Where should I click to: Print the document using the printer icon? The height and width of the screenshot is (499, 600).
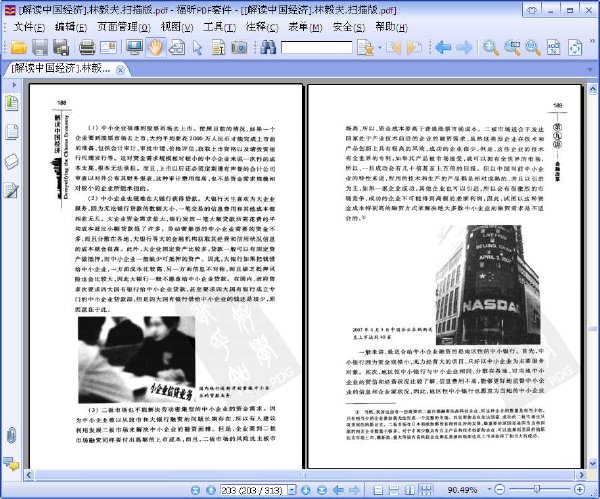[87, 47]
